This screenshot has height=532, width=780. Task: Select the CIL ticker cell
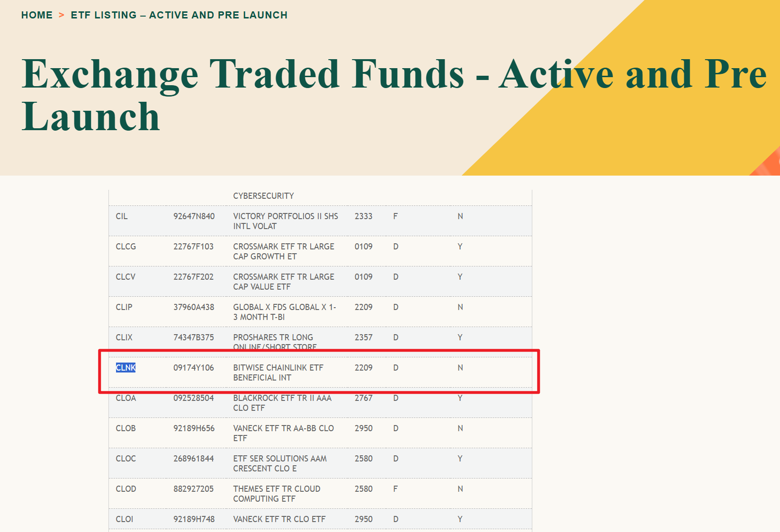point(122,216)
